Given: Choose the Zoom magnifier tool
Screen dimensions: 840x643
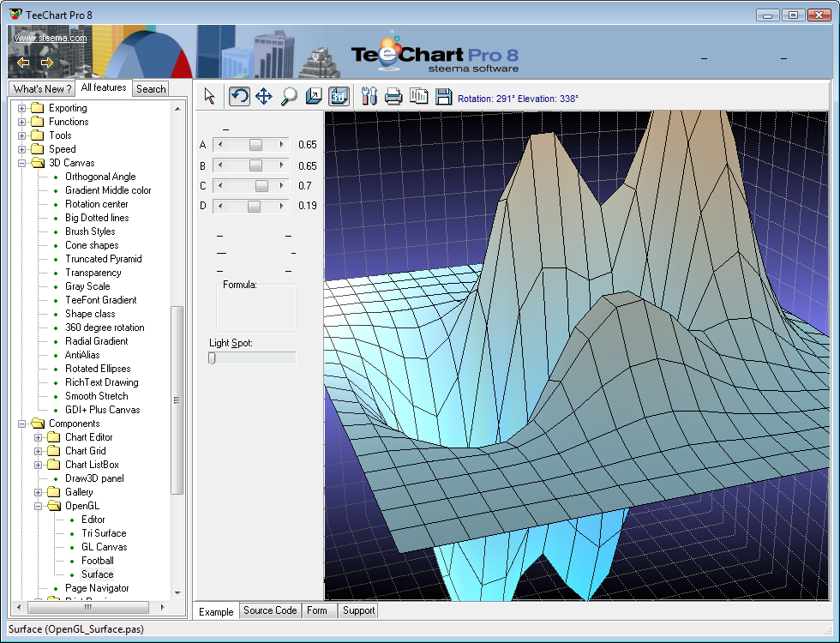Looking at the screenshot, I should [x=289, y=97].
